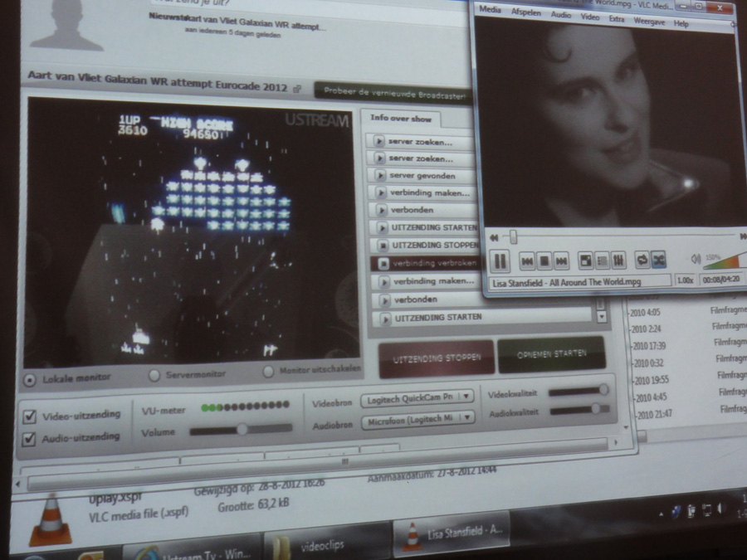This screenshot has width=747, height=560.
Task: Click the Ustream broadcast Volume slider
Action: point(241,430)
